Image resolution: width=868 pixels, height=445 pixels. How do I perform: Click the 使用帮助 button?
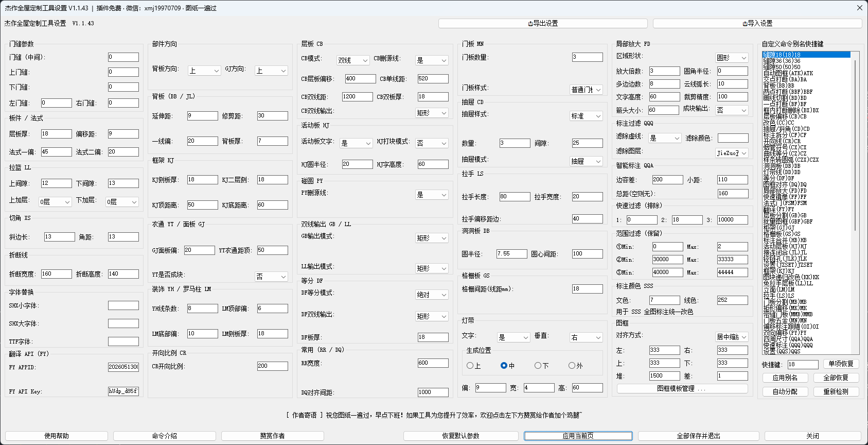click(x=57, y=436)
